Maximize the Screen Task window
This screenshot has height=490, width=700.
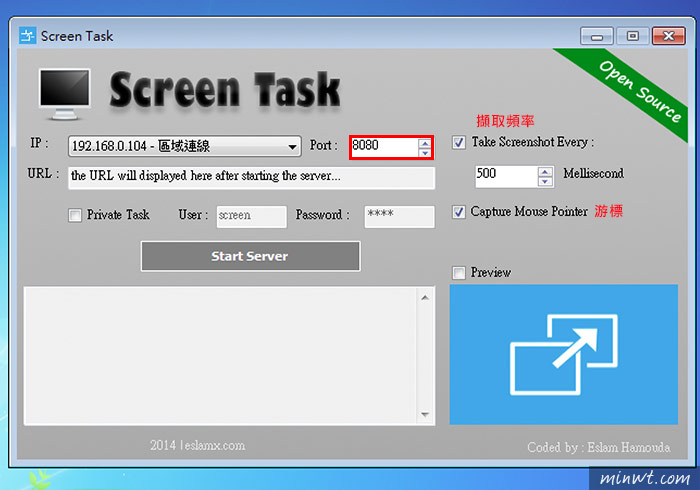point(633,36)
